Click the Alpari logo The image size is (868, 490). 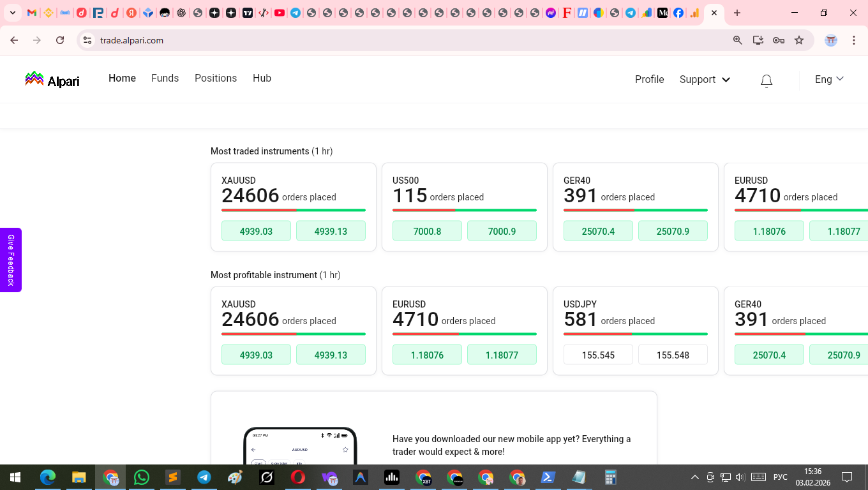point(52,79)
